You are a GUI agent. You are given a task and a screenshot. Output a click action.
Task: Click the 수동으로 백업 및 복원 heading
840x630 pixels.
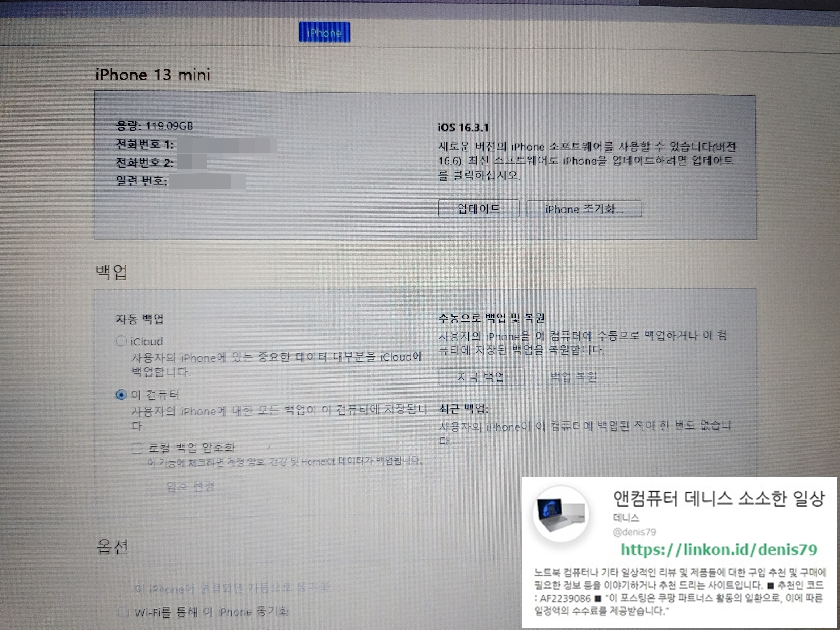[492, 318]
